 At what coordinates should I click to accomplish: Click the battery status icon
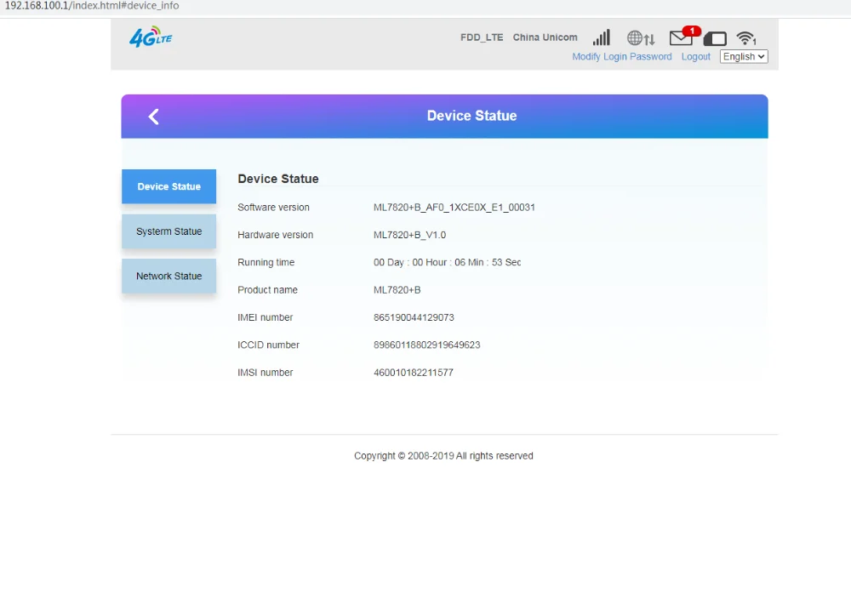point(715,39)
